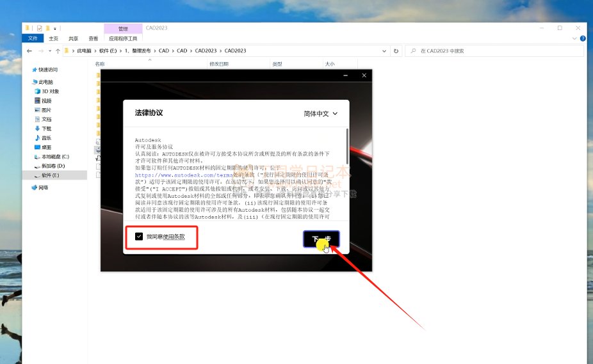The image size is (593, 364).
Task: Open the Explorer help question-mark icon
Action: coord(582,38)
